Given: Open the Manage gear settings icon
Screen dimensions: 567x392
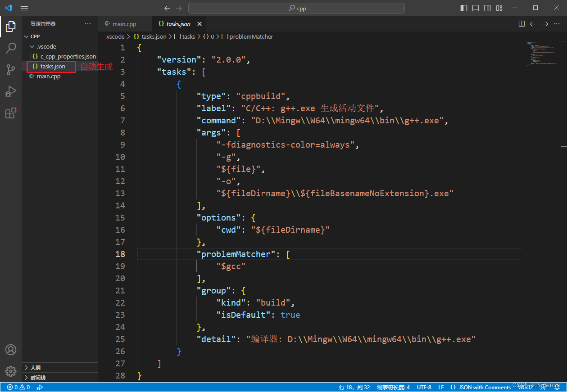Looking at the screenshot, I should (x=11, y=371).
